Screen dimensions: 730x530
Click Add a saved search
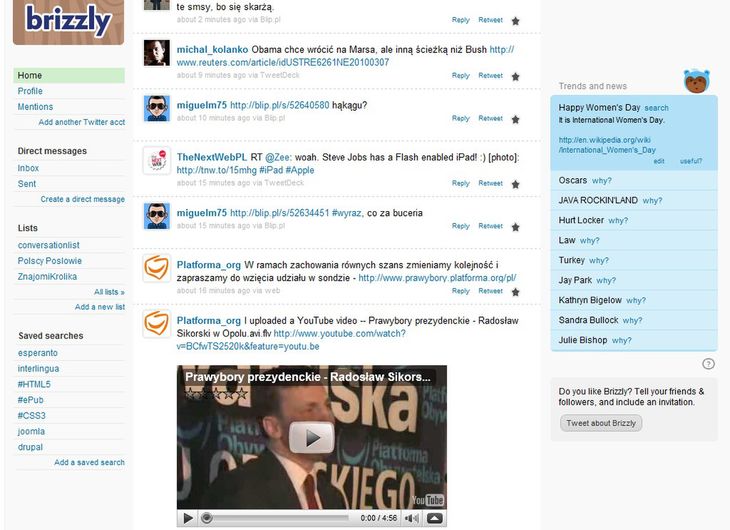click(89, 462)
